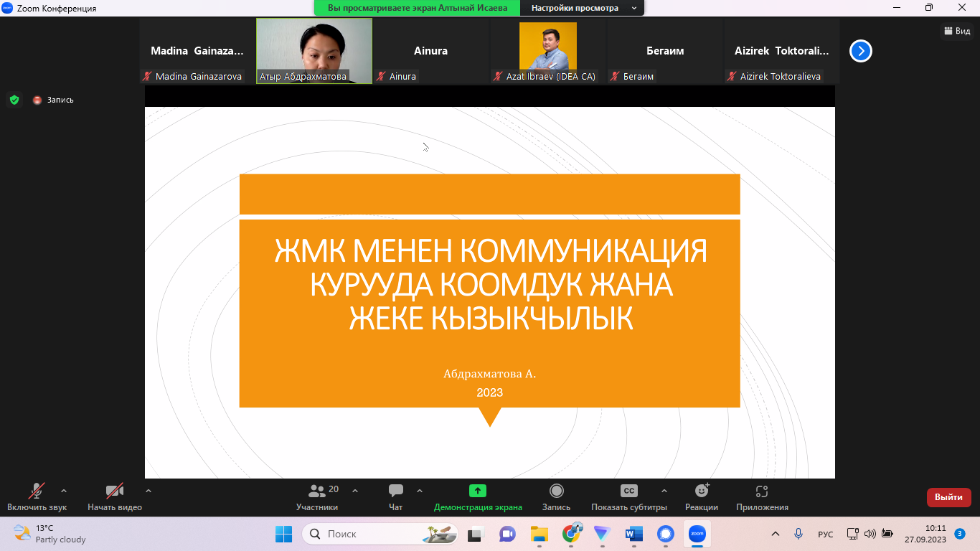Click the Windows taskbar search box
980x551 pixels.
tap(380, 534)
